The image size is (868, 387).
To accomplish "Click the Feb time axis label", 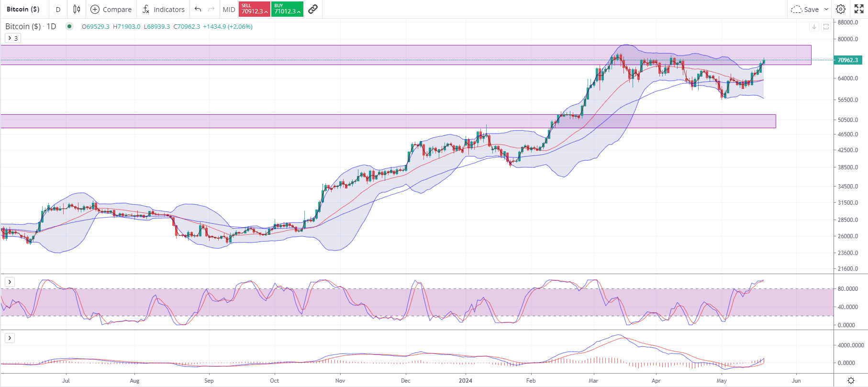I will coord(531,381).
